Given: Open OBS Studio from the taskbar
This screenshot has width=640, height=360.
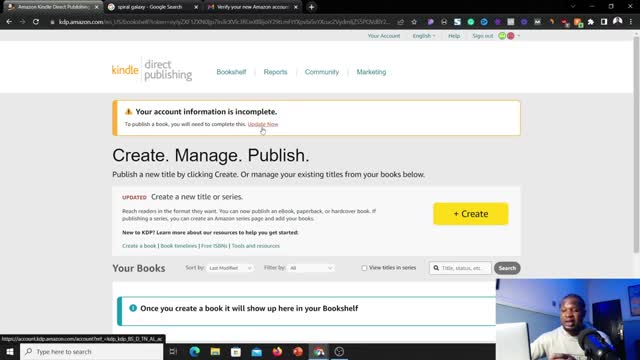Looking at the screenshot, I should [x=339, y=351].
